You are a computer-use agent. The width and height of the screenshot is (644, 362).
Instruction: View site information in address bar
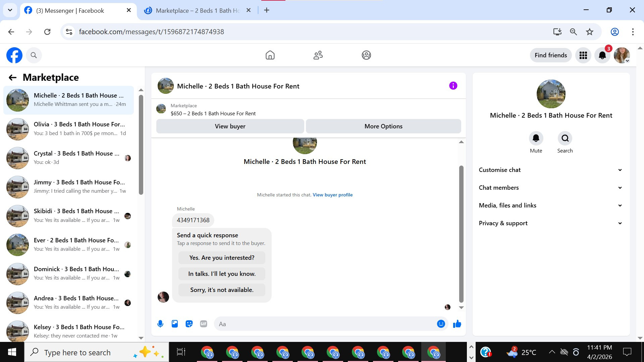tap(69, 32)
